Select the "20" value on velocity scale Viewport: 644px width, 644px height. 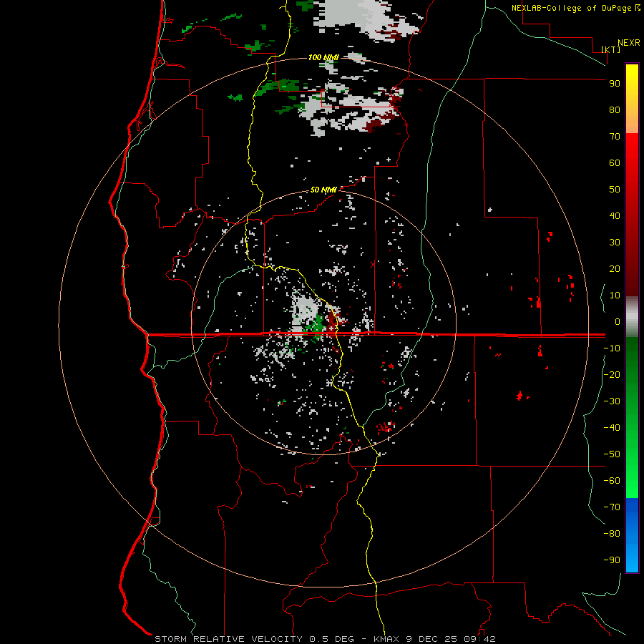(x=615, y=268)
